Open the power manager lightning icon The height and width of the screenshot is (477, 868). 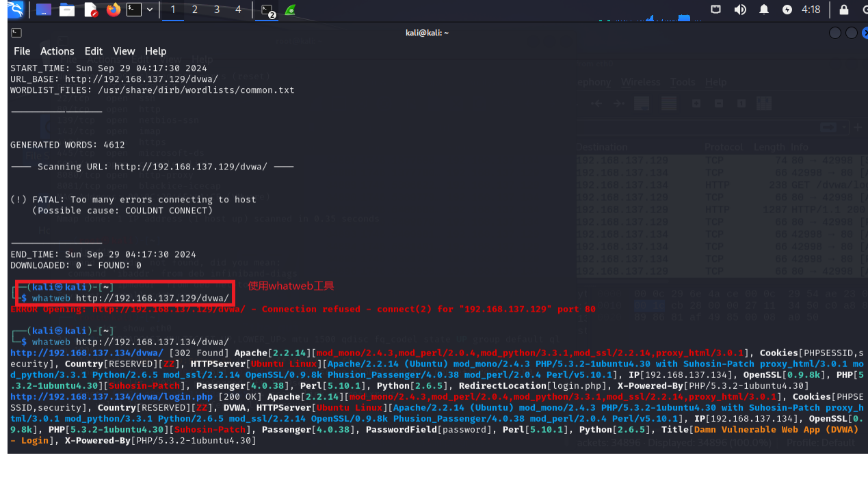tap(787, 10)
